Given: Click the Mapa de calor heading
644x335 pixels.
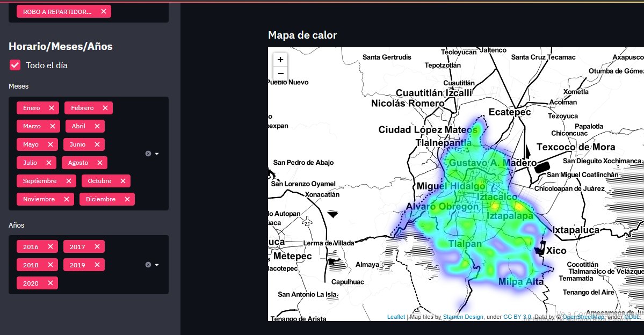Looking at the screenshot, I should point(302,35).
